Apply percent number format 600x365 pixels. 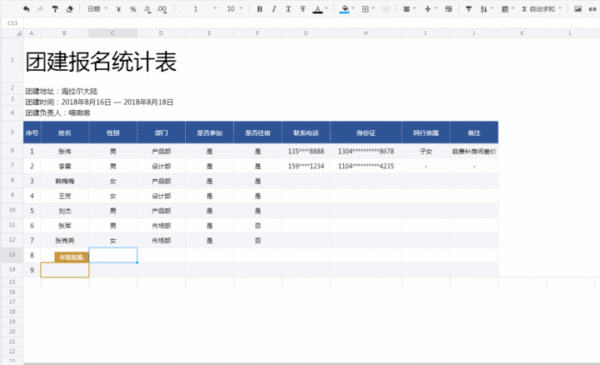pos(133,9)
